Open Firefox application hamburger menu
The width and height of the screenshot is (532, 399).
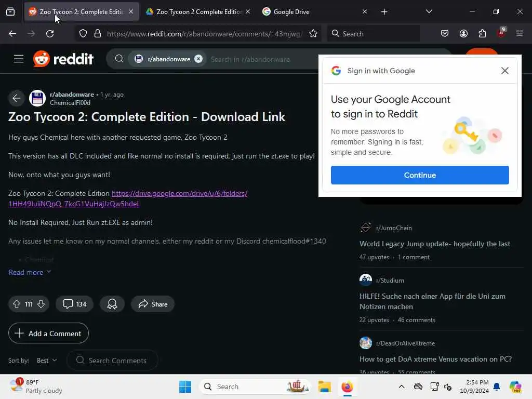point(520,33)
